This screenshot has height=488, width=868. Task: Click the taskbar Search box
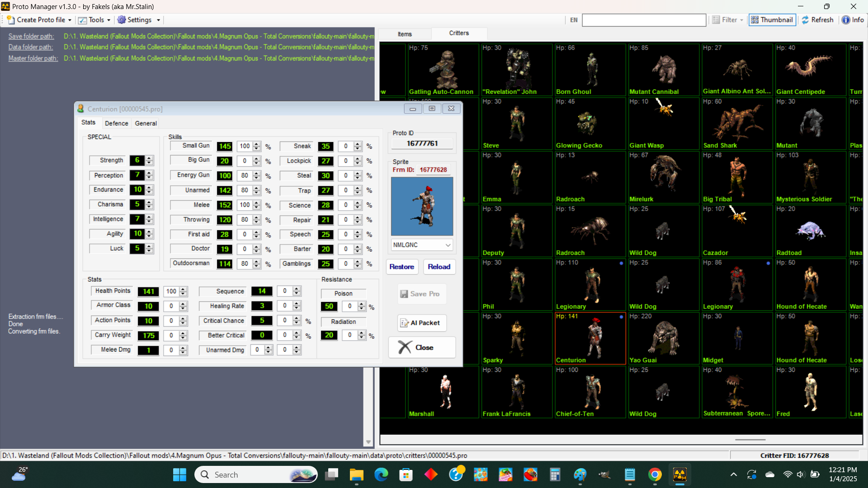coord(256,474)
